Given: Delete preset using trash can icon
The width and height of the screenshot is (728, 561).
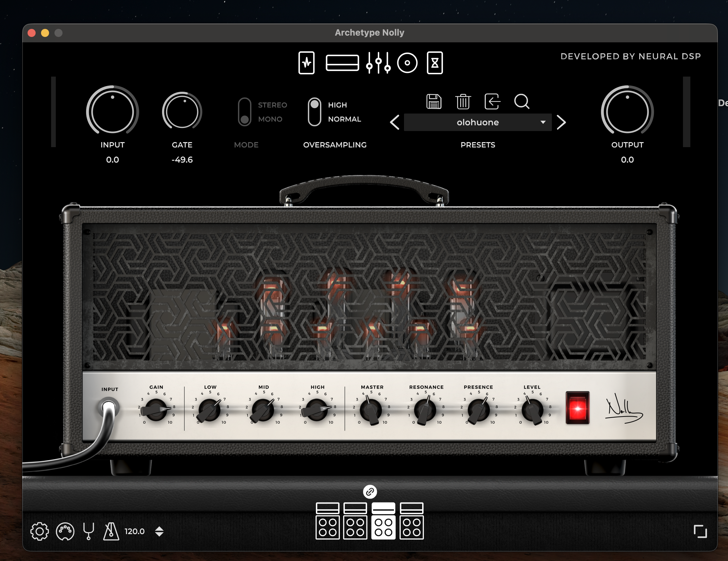Looking at the screenshot, I should 463,101.
